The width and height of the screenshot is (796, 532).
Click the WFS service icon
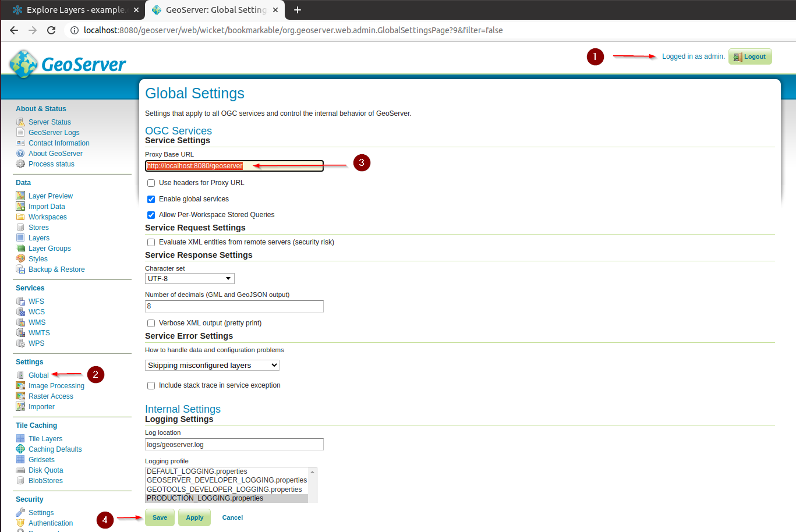click(20, 302)
